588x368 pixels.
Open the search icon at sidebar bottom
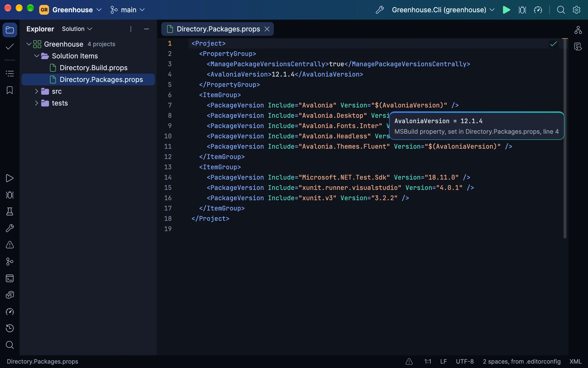10,345
